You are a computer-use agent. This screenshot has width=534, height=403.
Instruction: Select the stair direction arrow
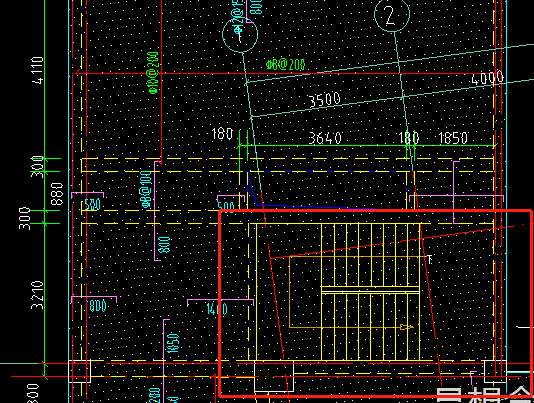pos(407,327)
